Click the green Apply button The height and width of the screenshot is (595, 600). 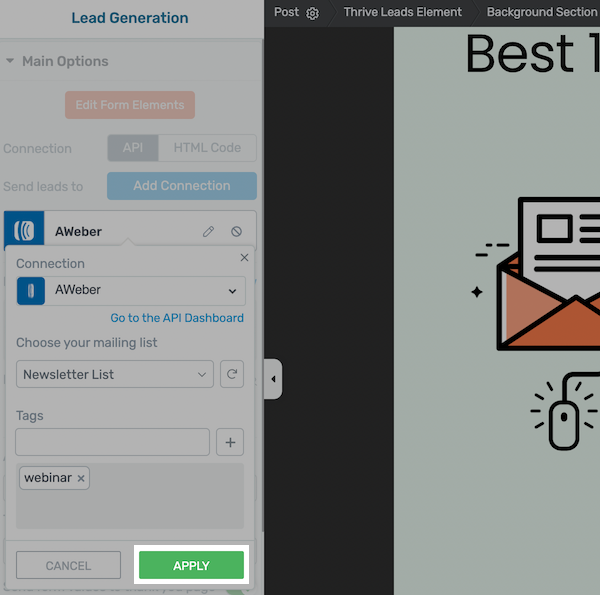191,565
